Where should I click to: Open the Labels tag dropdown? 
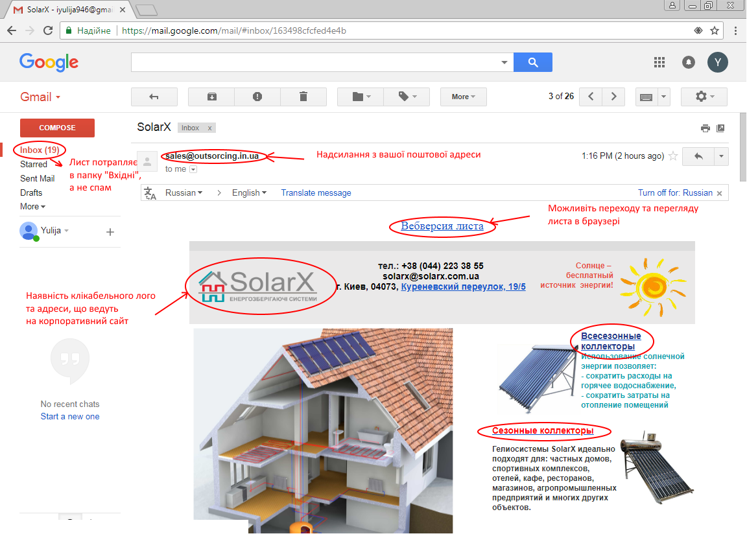coord(407,97)
